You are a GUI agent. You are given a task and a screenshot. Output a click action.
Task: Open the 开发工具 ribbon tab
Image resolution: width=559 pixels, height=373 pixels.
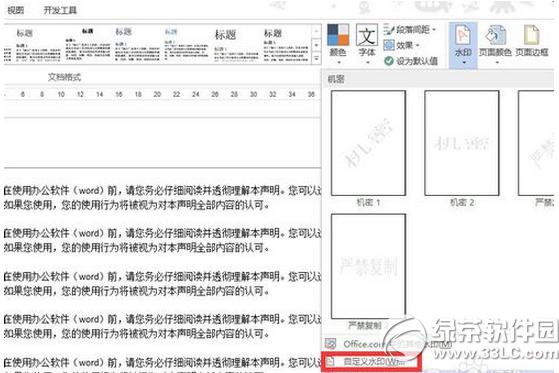[x=60, y=10]
